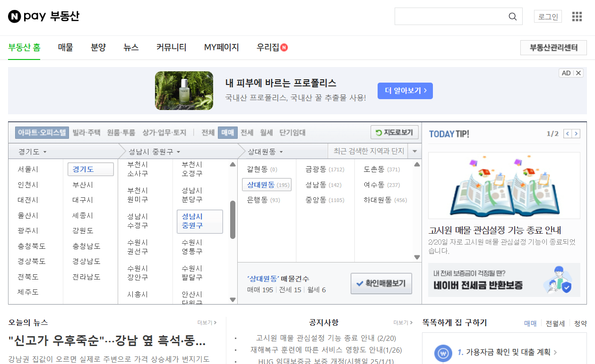
Task: Select the 빌라·주택 property type
Action: tap(86, 133)
